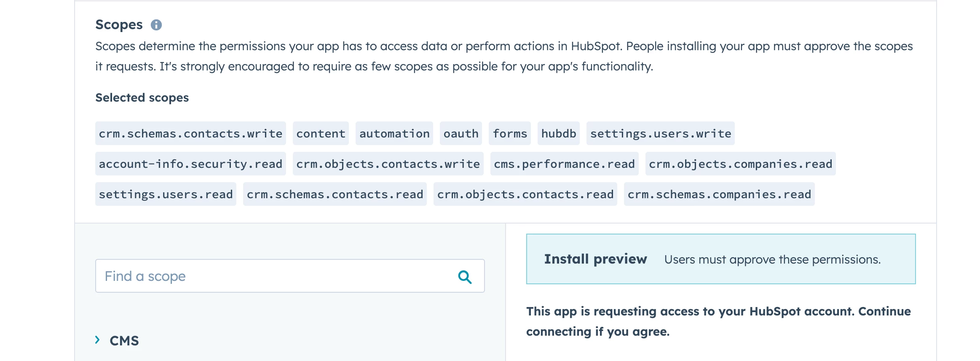Select the content scope tag
This screenshot has width=980, height=361.
click(321, 134)
